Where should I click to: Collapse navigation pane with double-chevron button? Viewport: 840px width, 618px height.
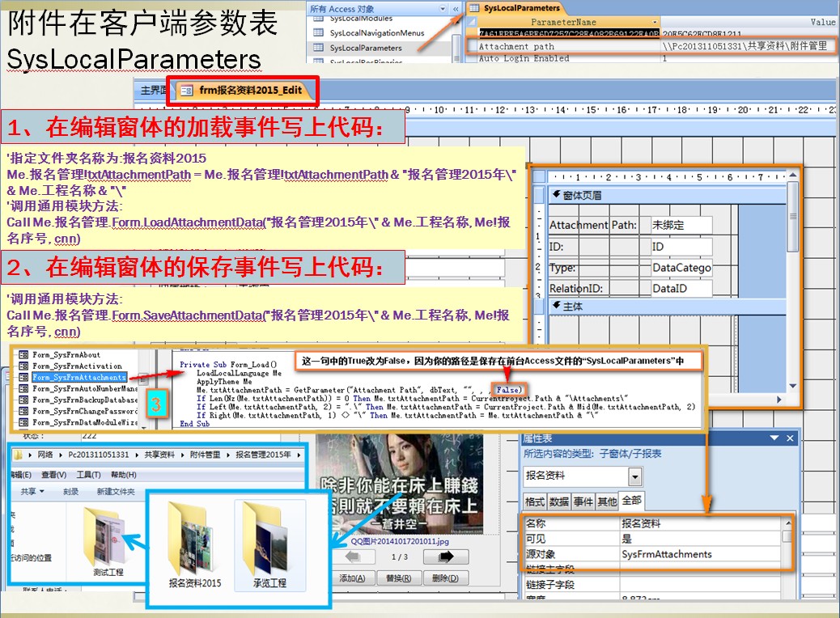pyautogui.click(x=456, y=9)
